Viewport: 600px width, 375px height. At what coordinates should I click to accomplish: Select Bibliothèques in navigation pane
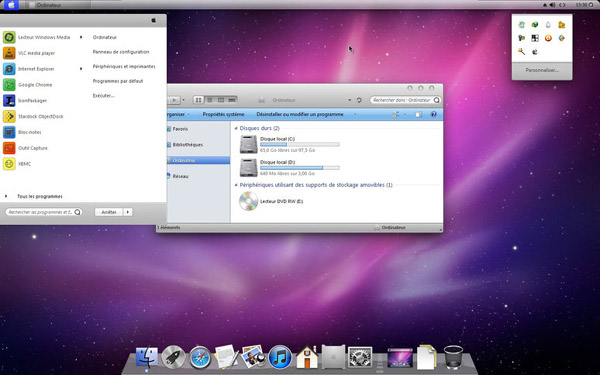click(188, 145)
